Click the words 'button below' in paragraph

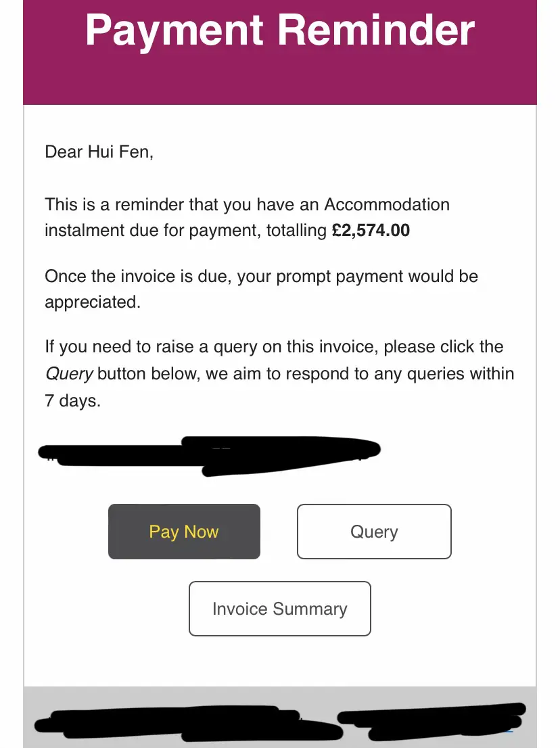point(149,374)
